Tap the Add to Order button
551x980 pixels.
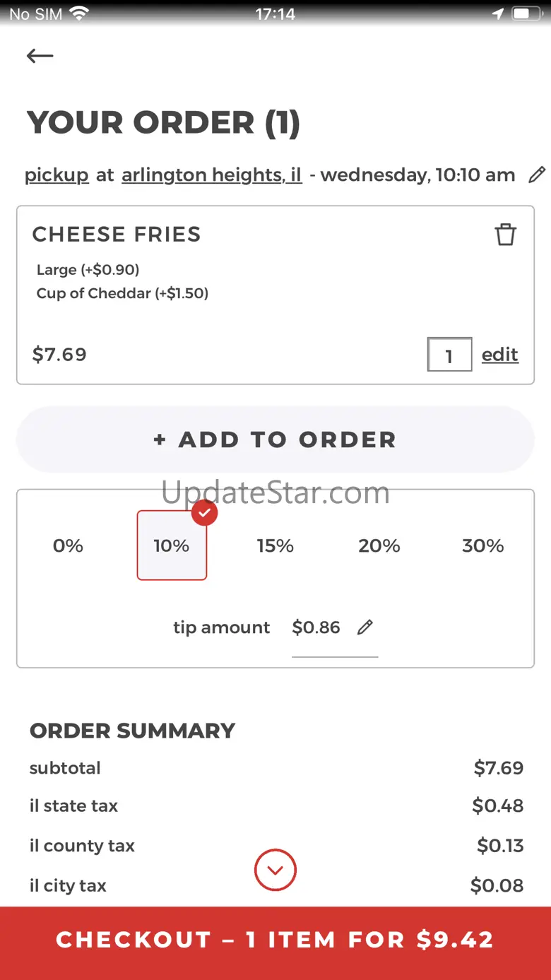(x=275, y=439)
